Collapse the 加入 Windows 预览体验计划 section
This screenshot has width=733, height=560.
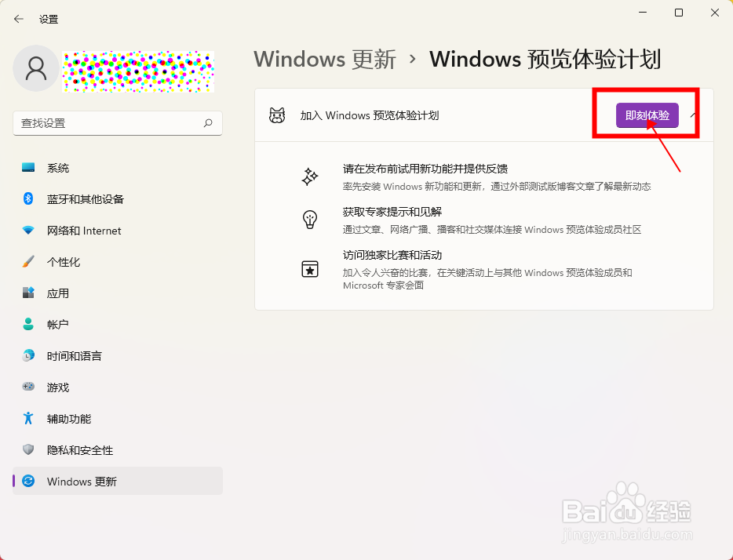pos(693,115)
